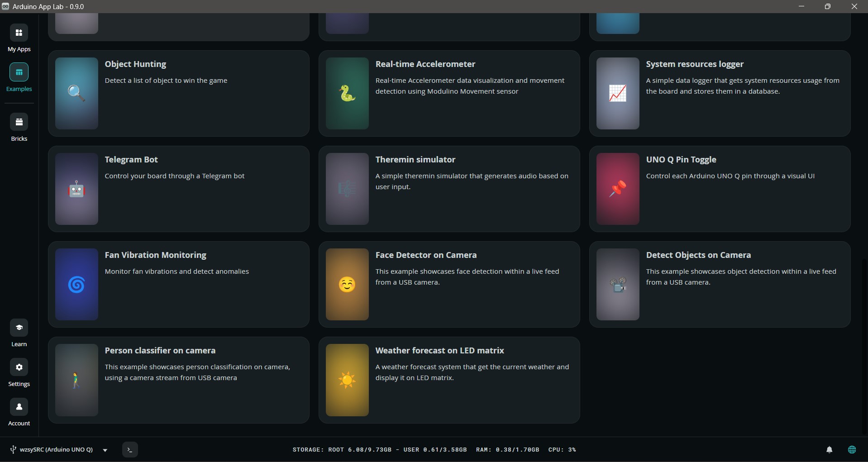This screenshot has height=462, width=868.
Task: Click 'This example showcases object detection' description
Action: [x=741, y=277]
